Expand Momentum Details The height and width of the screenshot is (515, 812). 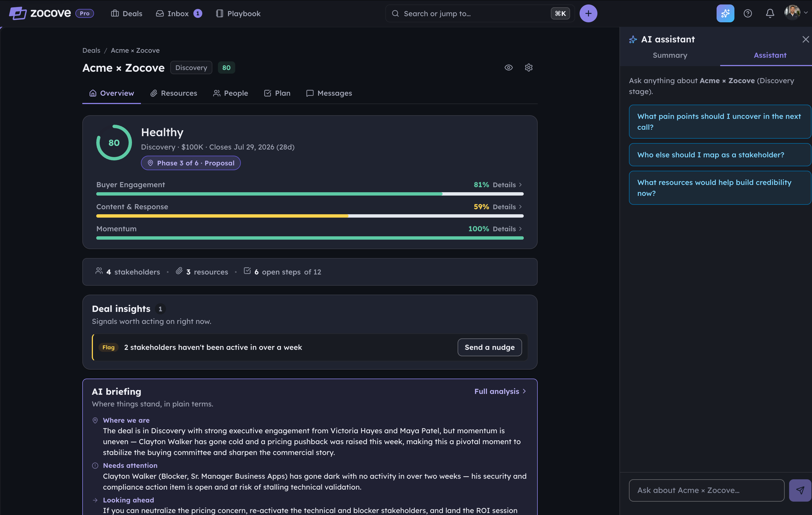(507, 229)
